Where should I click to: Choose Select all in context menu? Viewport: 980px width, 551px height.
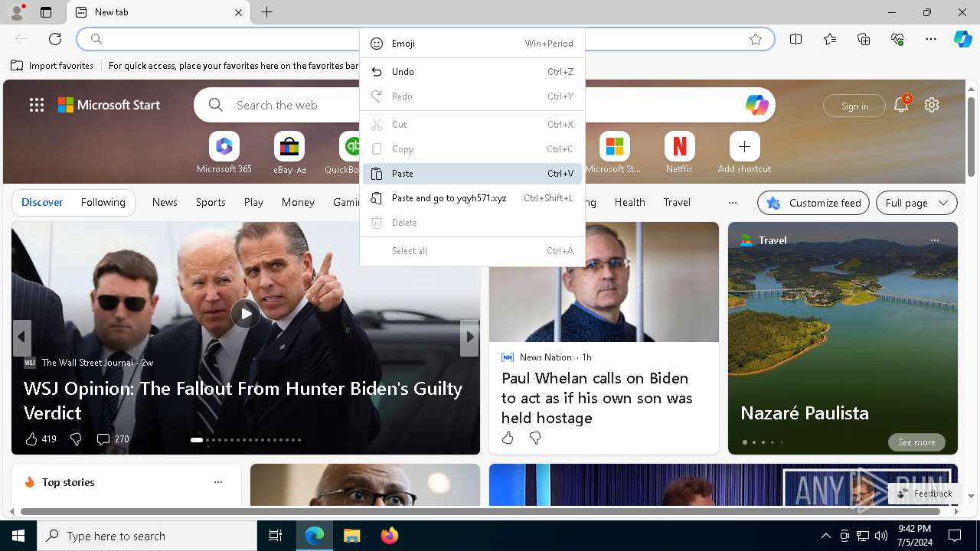472,251
